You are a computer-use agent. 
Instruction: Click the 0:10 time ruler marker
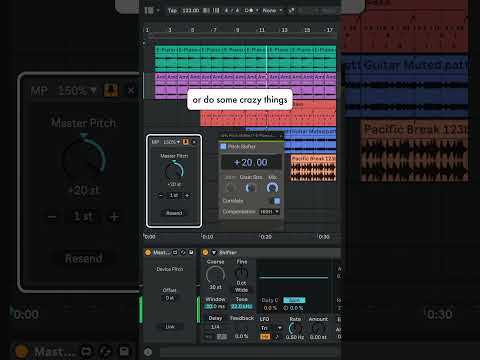(207, 237)
